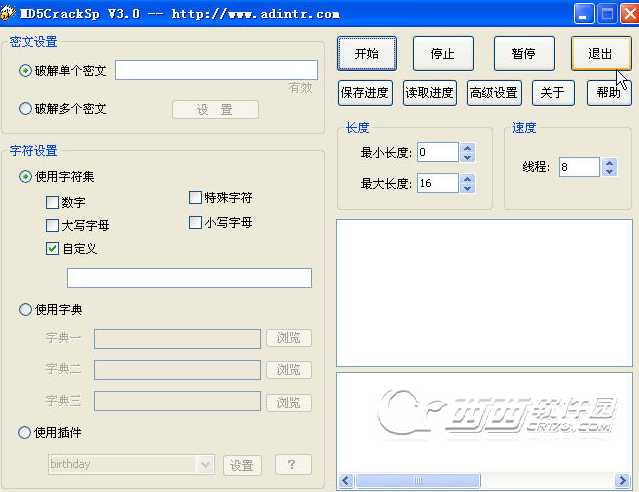Image resolution: width=639 pixels, height=492 pixels.
Task: Expand the birthday plugin dropdown
Action: 205,464
